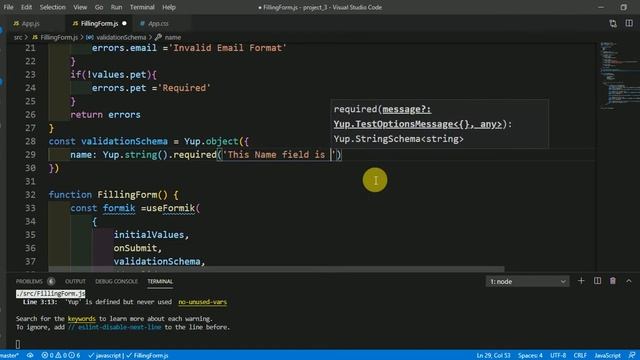Image resolution: width=640 pixels, height=360 pixels.
Task: Click 'Invalid Email Format' string on line 21
Action: 229,48
